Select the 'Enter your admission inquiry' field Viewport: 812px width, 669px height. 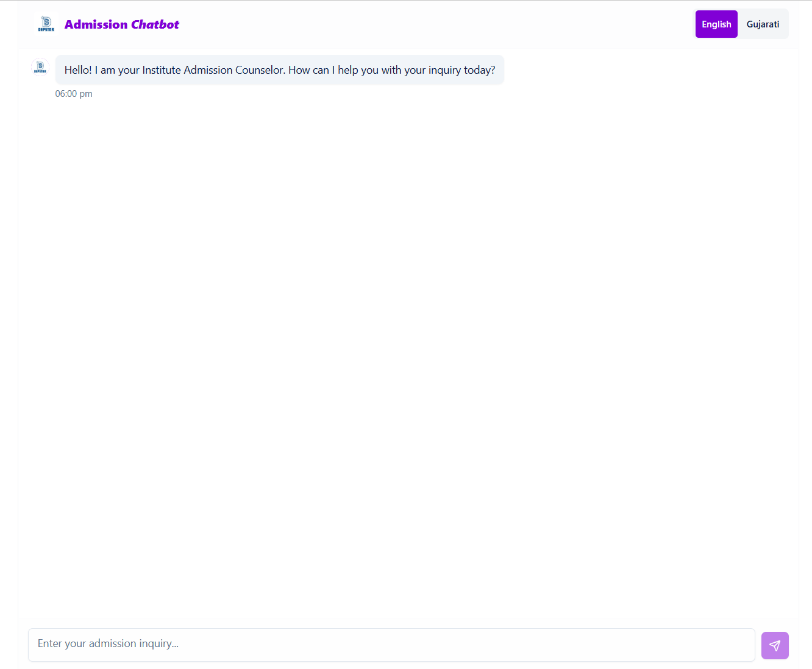[x=390, y=645]
